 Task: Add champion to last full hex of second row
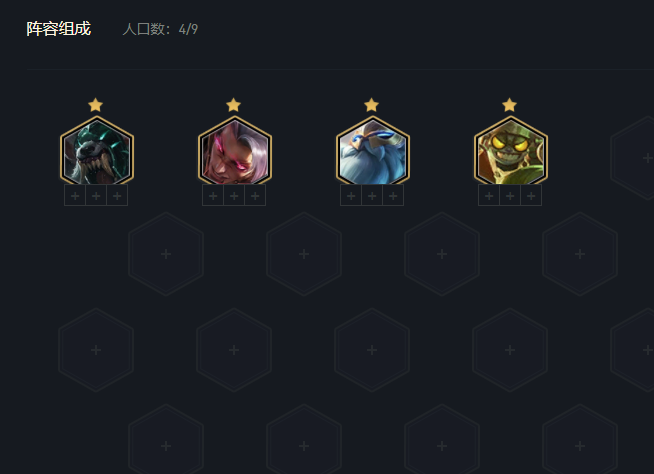point(580,254)
